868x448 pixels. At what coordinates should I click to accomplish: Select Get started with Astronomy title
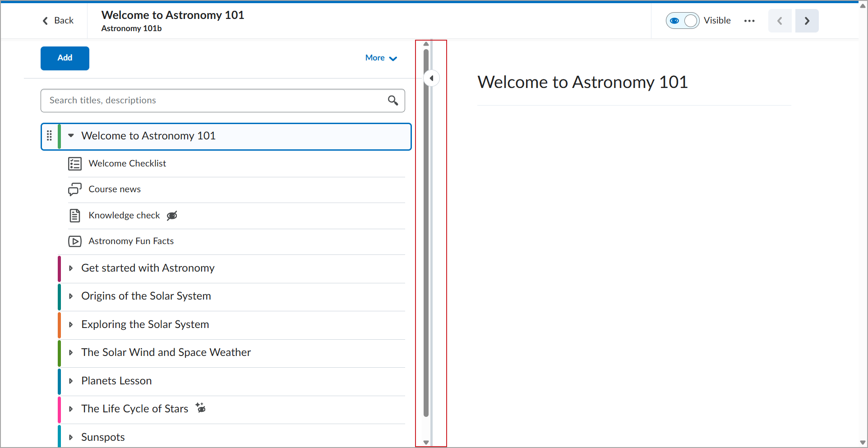pyautogui.click(x=148, y=268)
